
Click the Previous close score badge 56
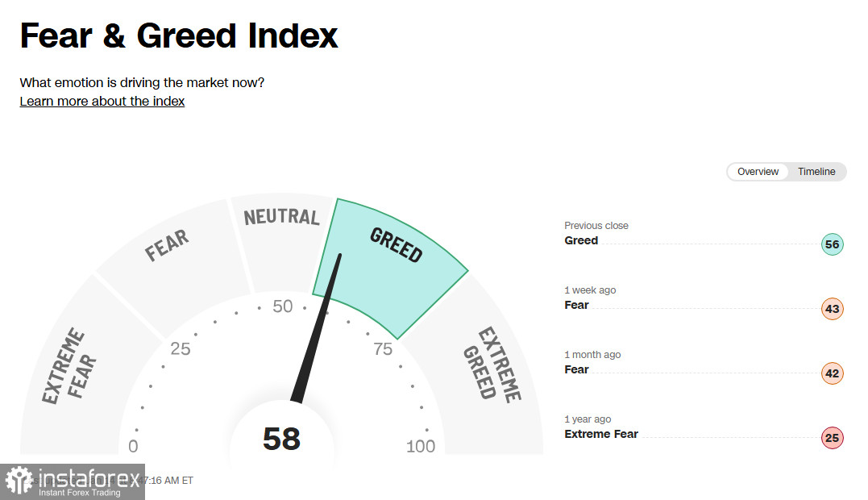coord(832,245)
